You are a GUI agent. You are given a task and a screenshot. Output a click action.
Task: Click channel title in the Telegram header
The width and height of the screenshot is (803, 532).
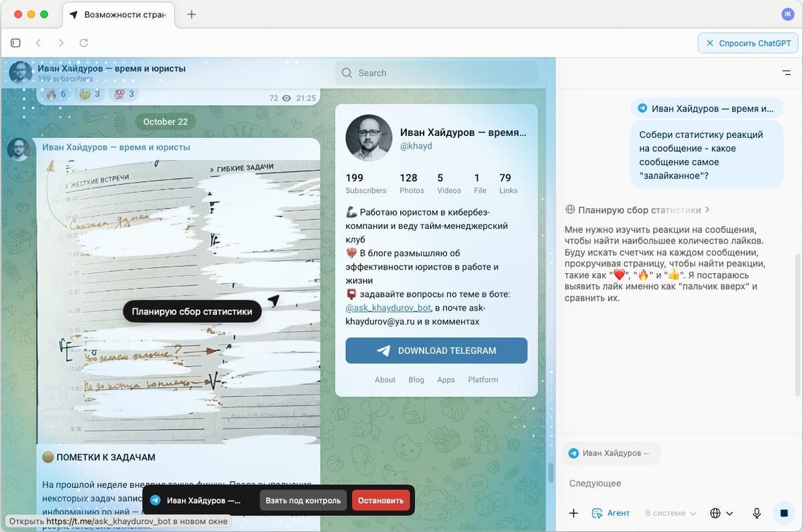coord(112,68)
